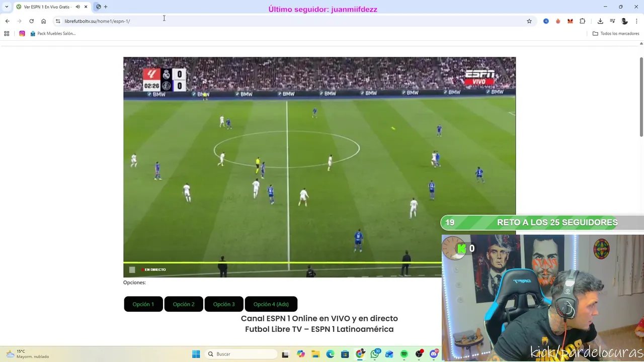Click the red mask extension icon

[x=570, y=21]
